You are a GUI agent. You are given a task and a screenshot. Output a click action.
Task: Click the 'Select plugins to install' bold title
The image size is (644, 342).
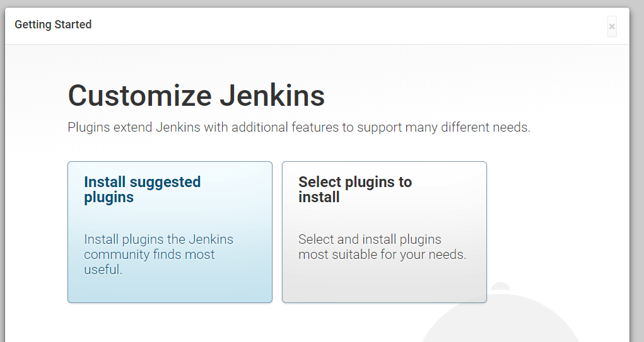pyautogui.click(x=355, y=190)
